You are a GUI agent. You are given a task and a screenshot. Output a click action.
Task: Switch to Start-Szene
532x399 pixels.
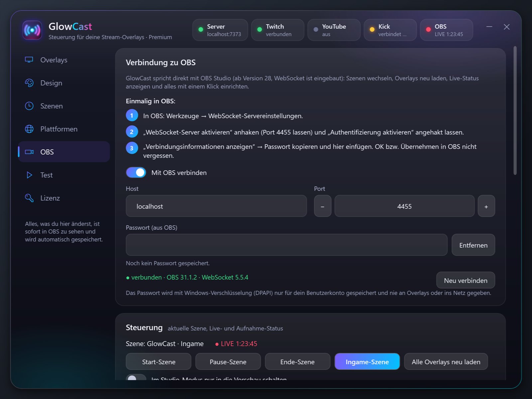click(159, 362)
